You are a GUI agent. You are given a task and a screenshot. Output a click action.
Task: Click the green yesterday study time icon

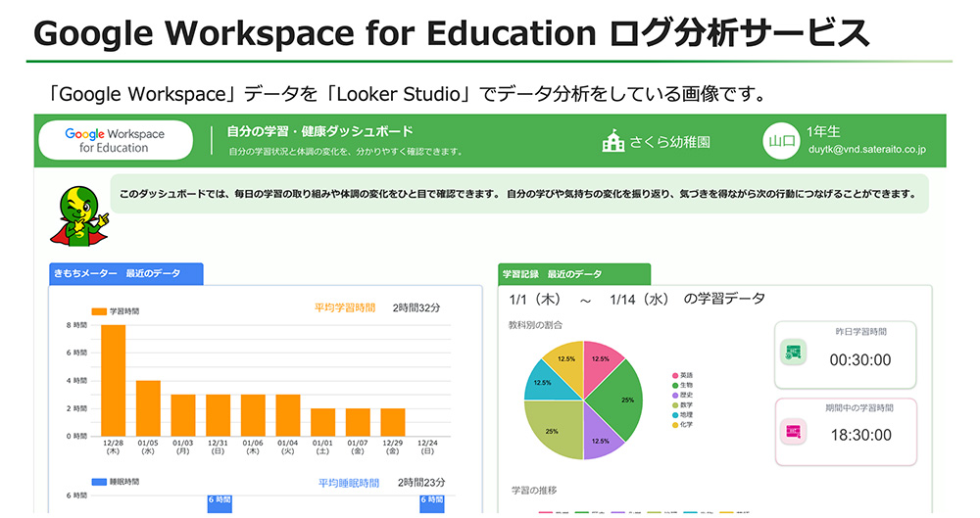[793, 353]
